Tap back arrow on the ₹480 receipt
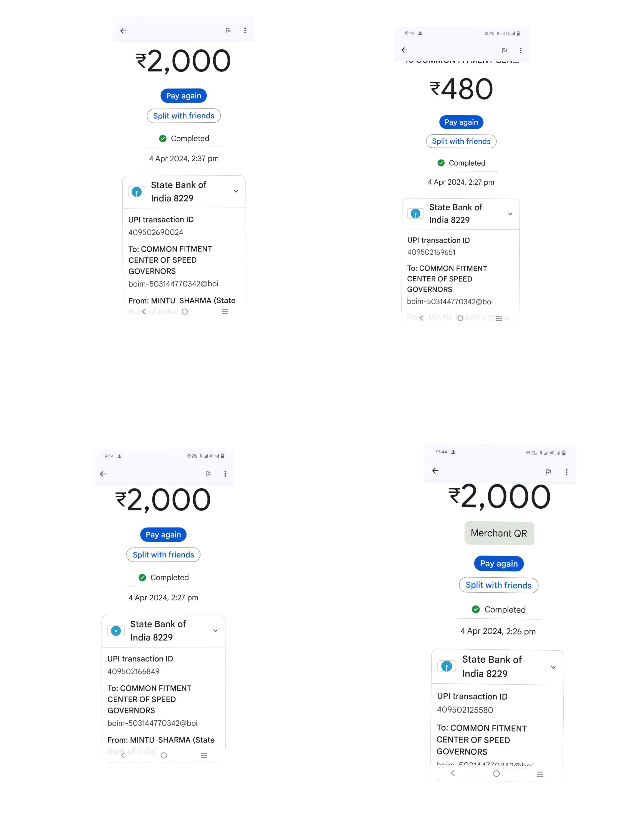637x840 pixels. (x=404, y=50)
